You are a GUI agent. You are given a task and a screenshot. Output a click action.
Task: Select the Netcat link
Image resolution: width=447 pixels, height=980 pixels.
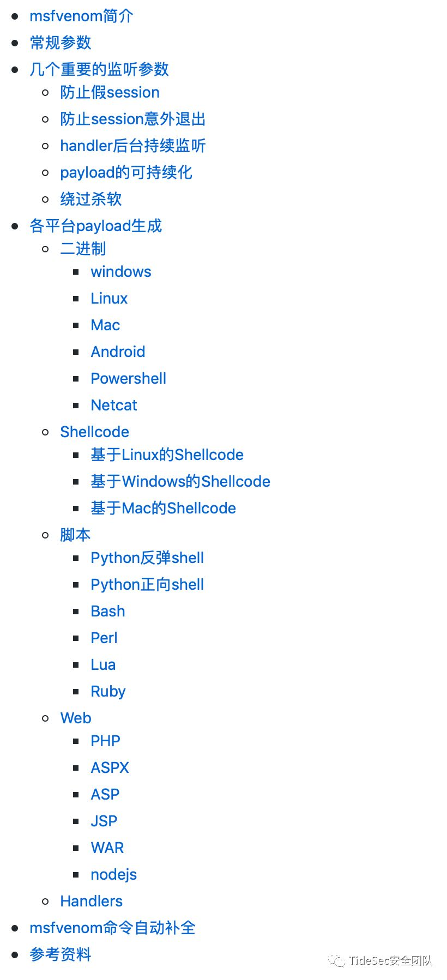114,405
